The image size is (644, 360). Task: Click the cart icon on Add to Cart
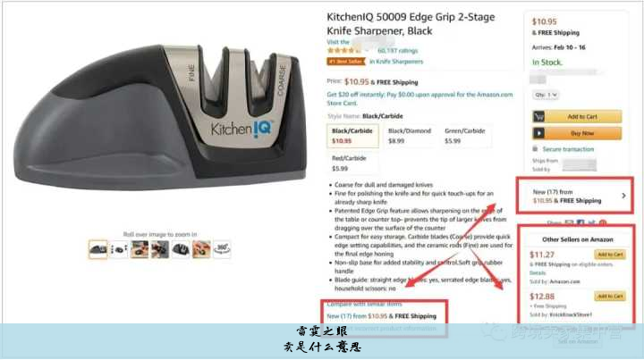(x=538, y=117)
